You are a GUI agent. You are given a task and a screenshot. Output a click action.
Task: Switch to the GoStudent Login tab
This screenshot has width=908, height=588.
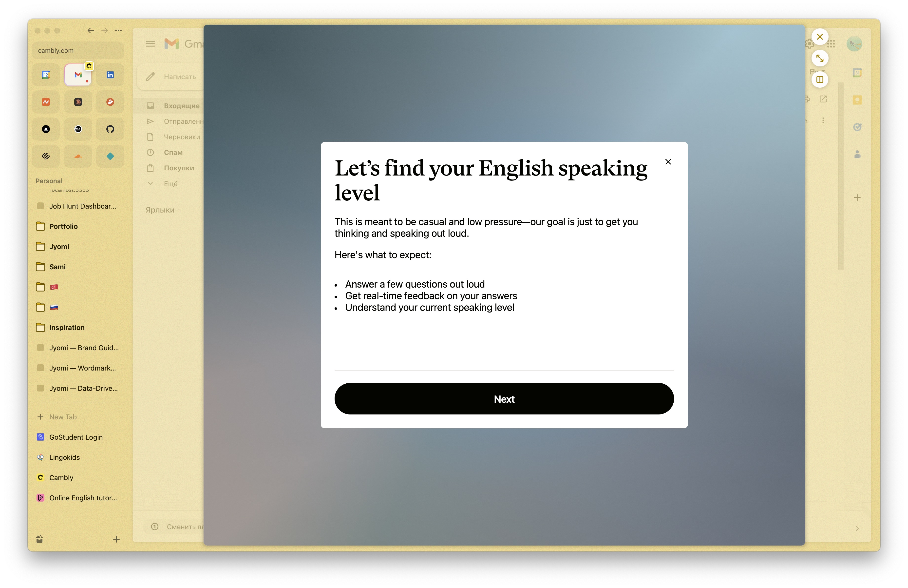point(76,437)
